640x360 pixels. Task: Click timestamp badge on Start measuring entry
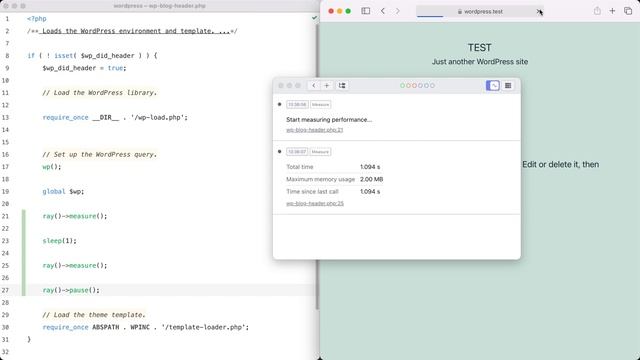297,104
